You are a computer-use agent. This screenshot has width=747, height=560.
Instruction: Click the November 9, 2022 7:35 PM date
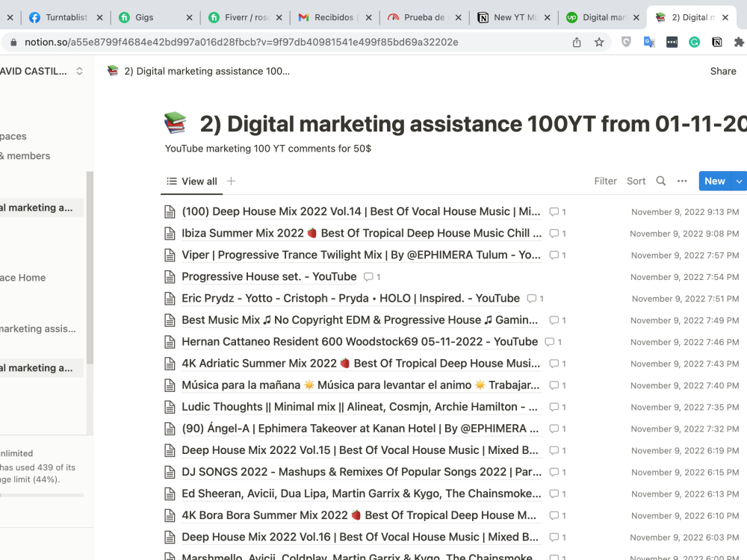[684, 407]
